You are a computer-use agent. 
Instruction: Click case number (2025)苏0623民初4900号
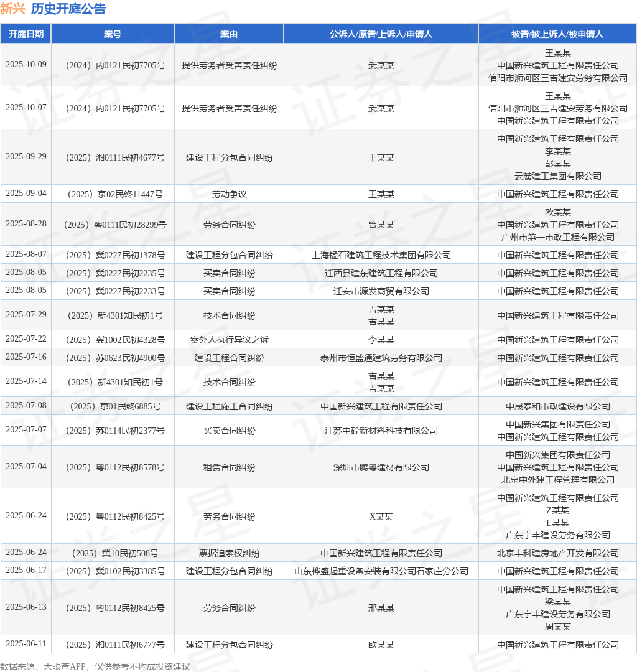(114, 358)
